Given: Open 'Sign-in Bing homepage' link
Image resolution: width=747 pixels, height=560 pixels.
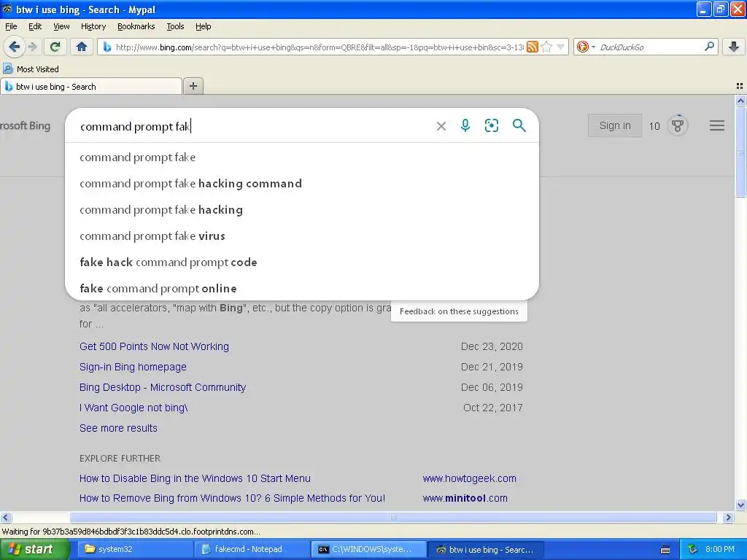Looking at the screenshot, I should pos(133,367).
